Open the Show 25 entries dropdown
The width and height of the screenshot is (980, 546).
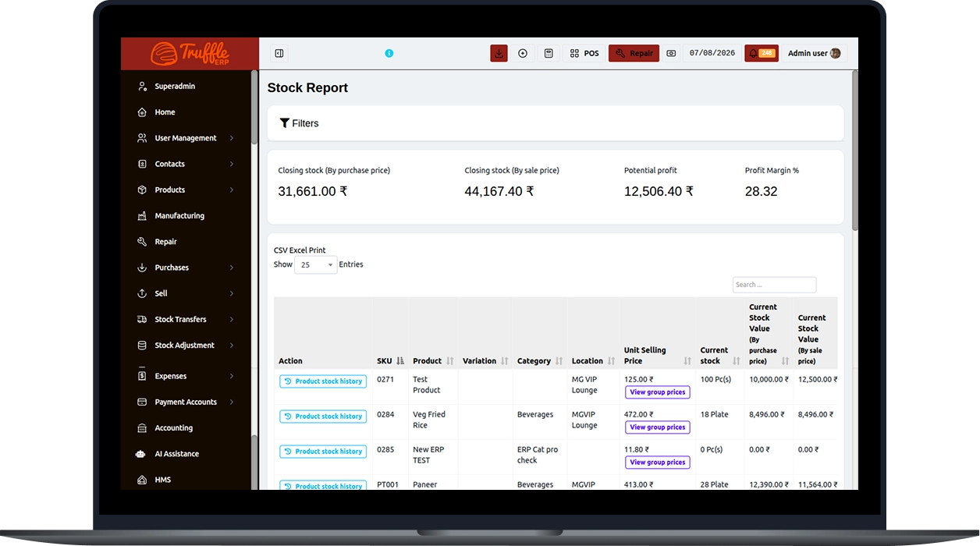[316, 265]
